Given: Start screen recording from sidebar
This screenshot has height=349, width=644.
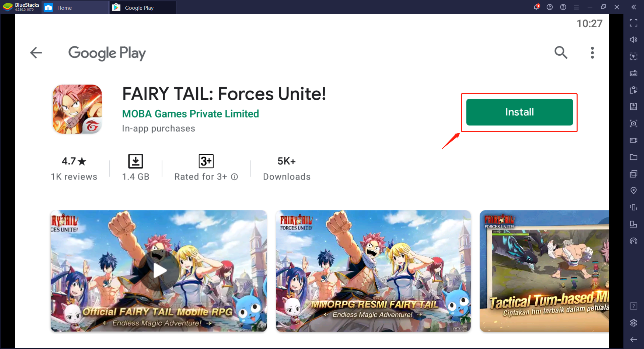Looking at the screenshot, I should pyautogui.click(x=634, y=140).
